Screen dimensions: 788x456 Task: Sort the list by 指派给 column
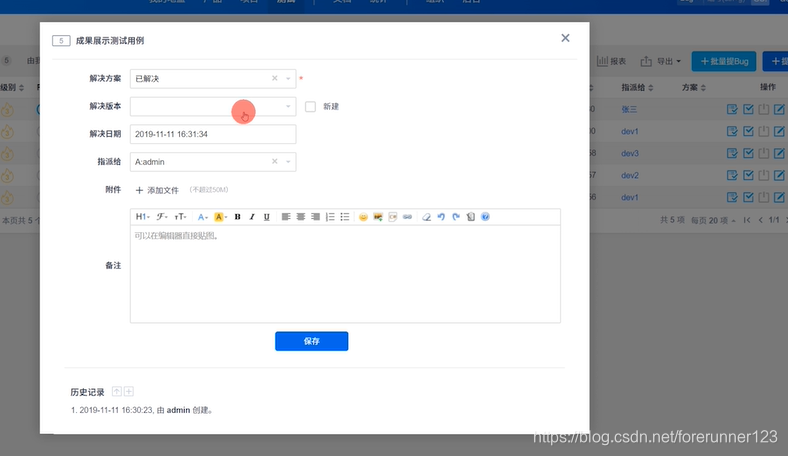point(637,87)
